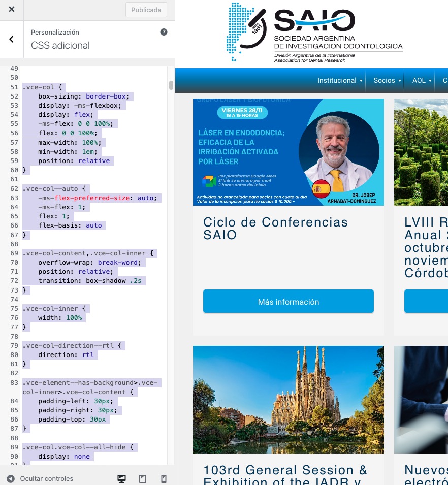Close the Customizer with the X icon
Viewport: 448px width, 485px height.
coord(12,10)
